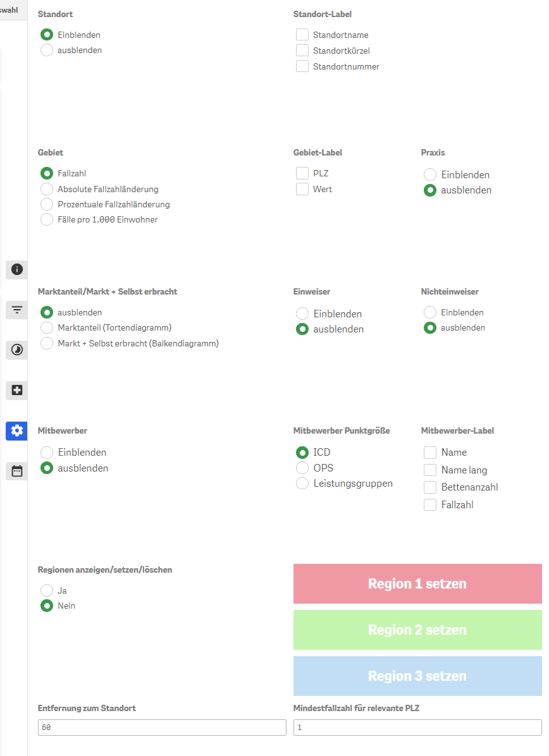Focus Mindestfallzahl für relevante PLZ field
This screenshot has width=549, height=756.
(417, 728)
